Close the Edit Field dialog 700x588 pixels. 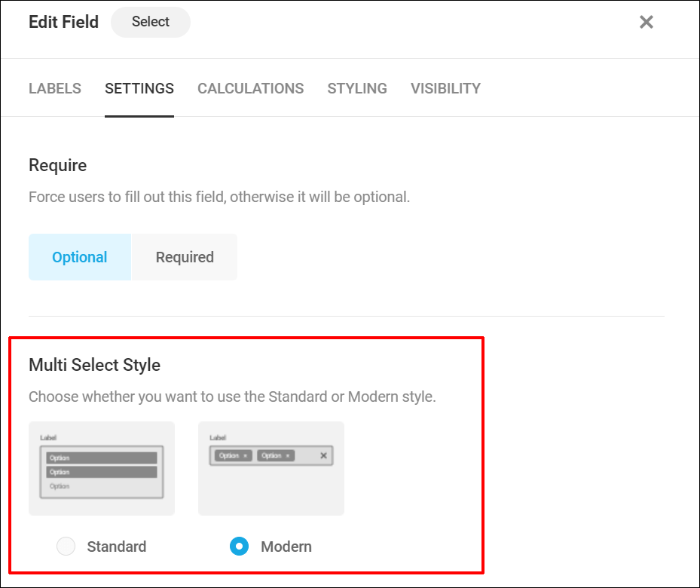(x=646, y=22)
